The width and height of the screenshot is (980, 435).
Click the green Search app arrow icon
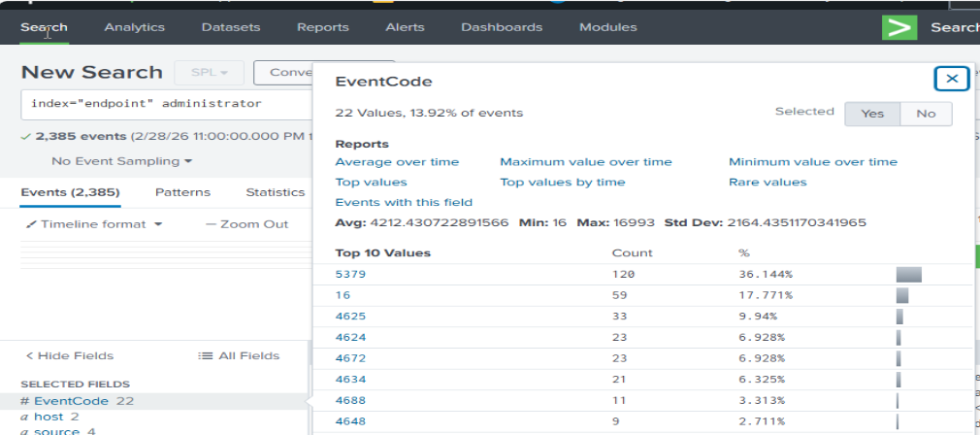click(x=899, y=27)
